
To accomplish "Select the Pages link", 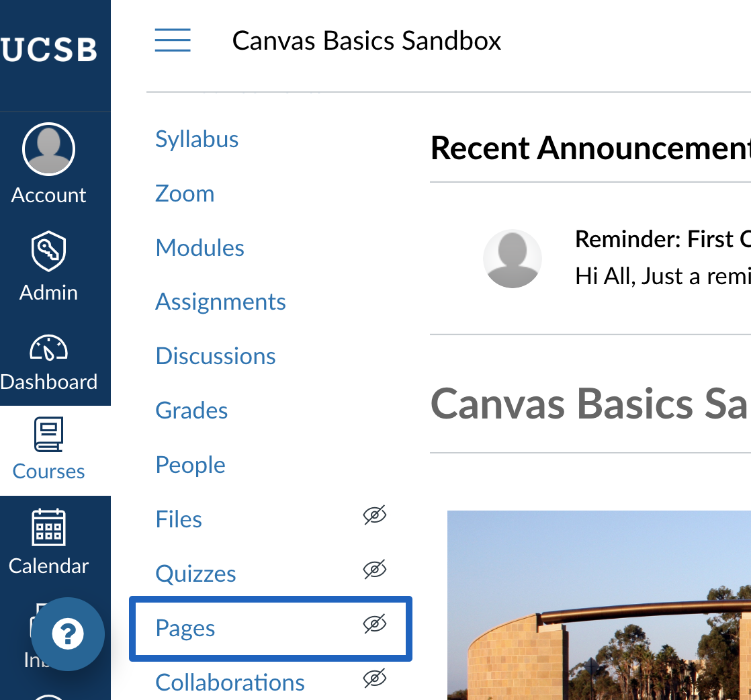I will [x=185, y=629].
